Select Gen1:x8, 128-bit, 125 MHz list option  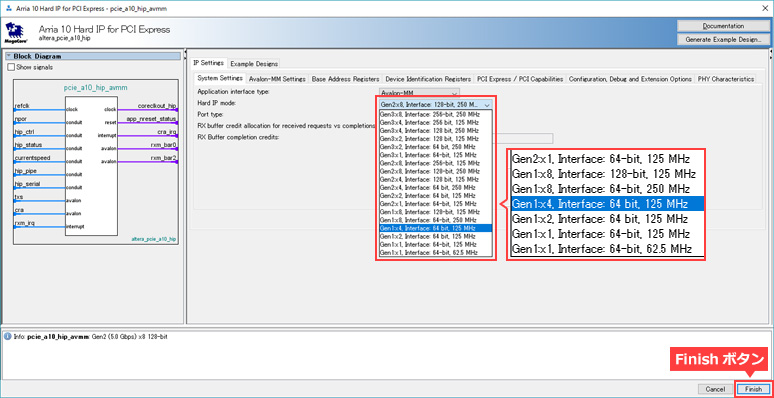tap(435, 211)
